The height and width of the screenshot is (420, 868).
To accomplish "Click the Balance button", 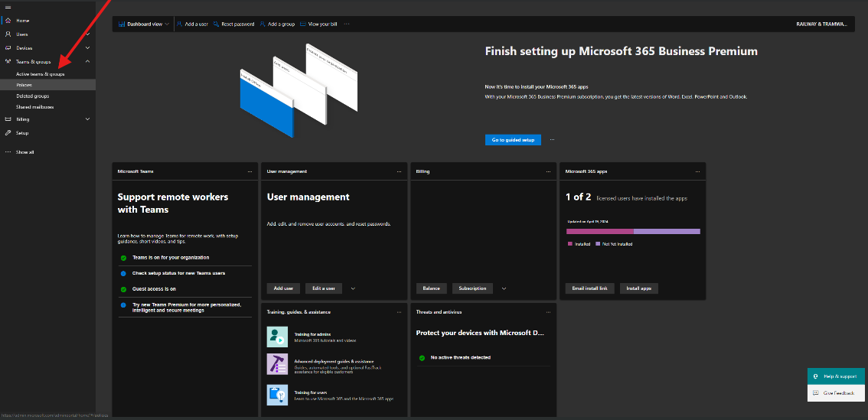I will [431, 288].
